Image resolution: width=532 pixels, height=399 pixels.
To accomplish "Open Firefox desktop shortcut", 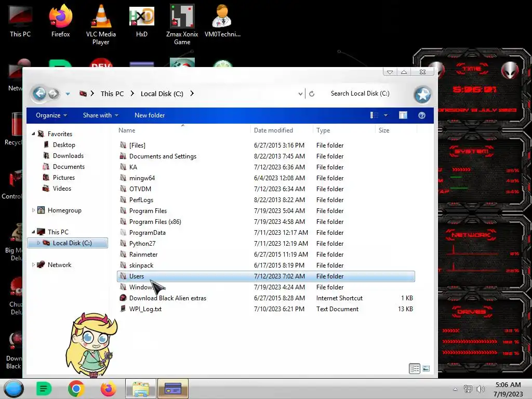I will [60, 21].
